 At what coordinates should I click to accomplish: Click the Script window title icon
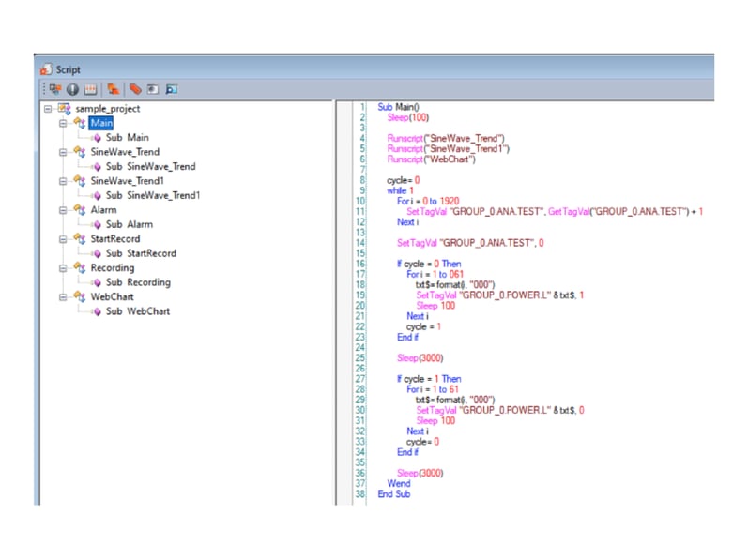(x=46, y=69)
